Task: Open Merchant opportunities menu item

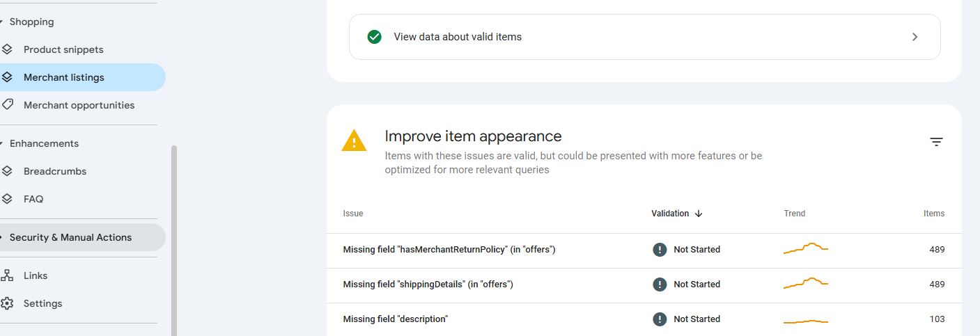Action: [x=79, y=105]
